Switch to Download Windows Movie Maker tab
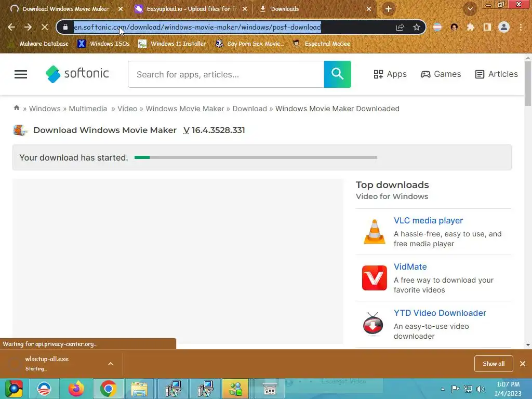 65,9
